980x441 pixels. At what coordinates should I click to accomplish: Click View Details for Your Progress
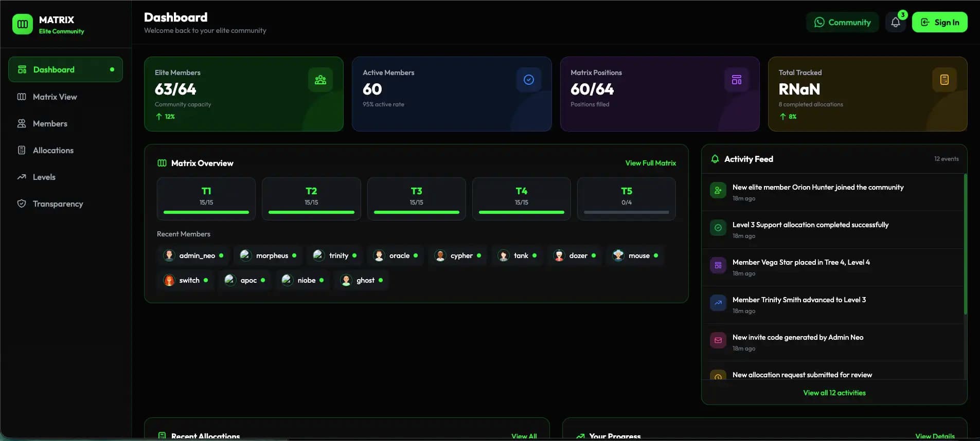(x=935, y=436)
